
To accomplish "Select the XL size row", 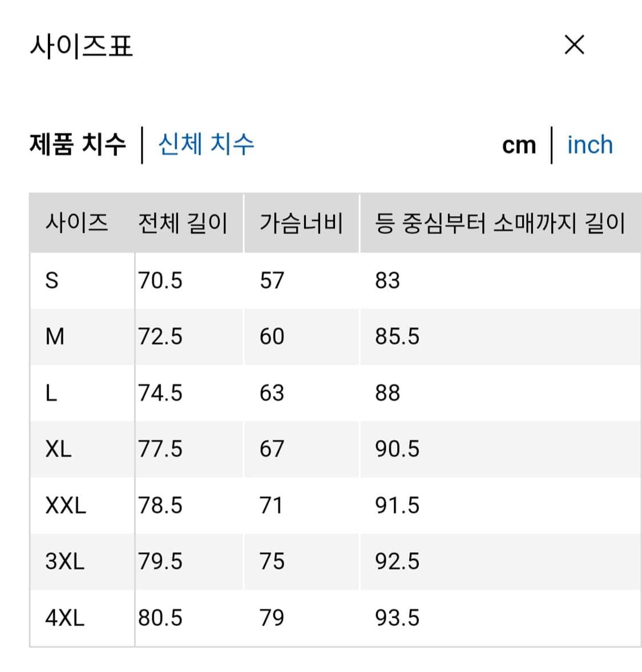I will coord(57,449).
